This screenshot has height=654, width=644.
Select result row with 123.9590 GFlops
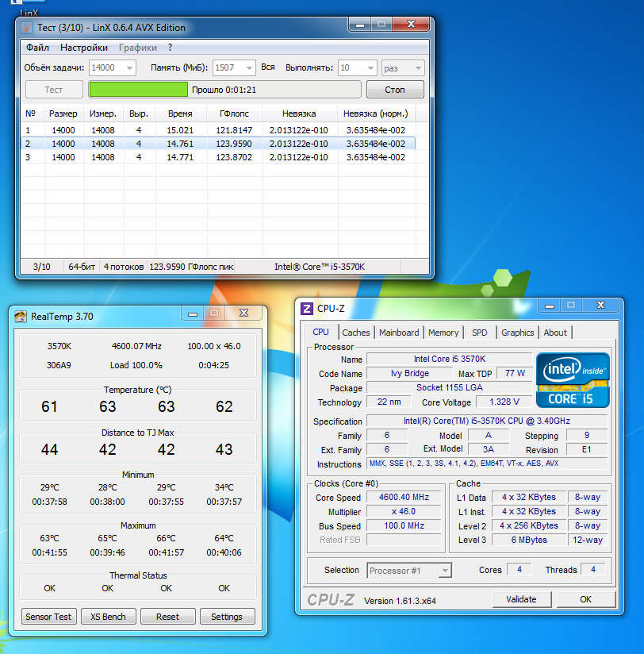point(218,144)
